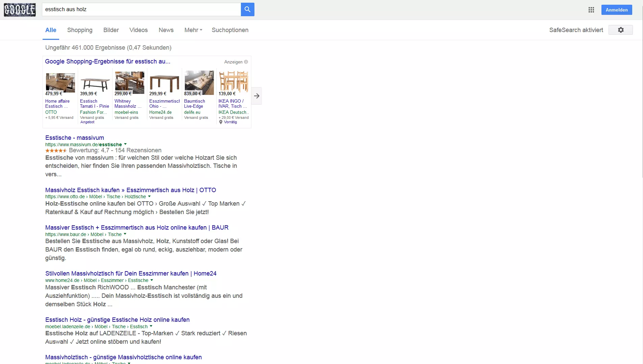The height and width of the screenshot is (364, 643).
Task: Click the massivum.de/esstische URL
Action: point(83,145)
